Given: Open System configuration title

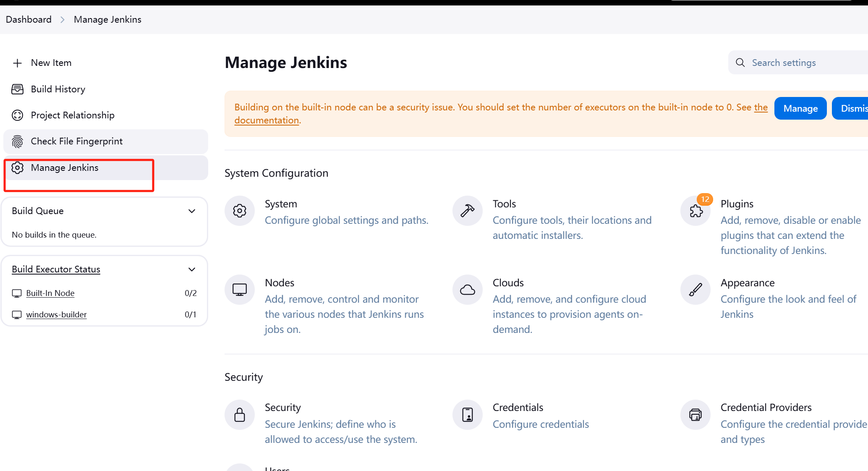Looking at the screenshot, I should [281, 204].
